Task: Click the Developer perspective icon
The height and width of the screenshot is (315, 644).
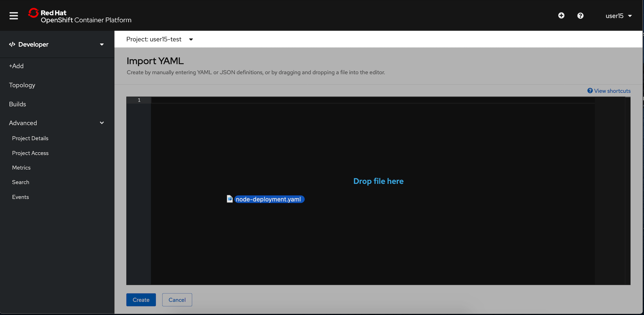Action: [11, 44]
